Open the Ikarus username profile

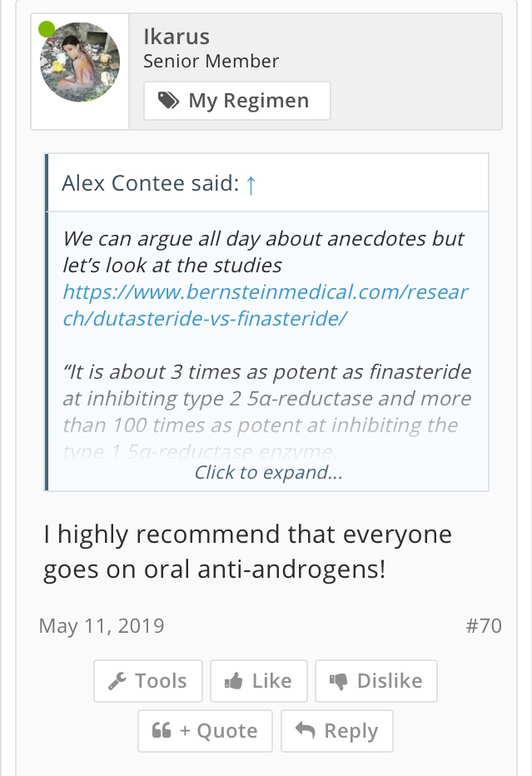[176, 36]
